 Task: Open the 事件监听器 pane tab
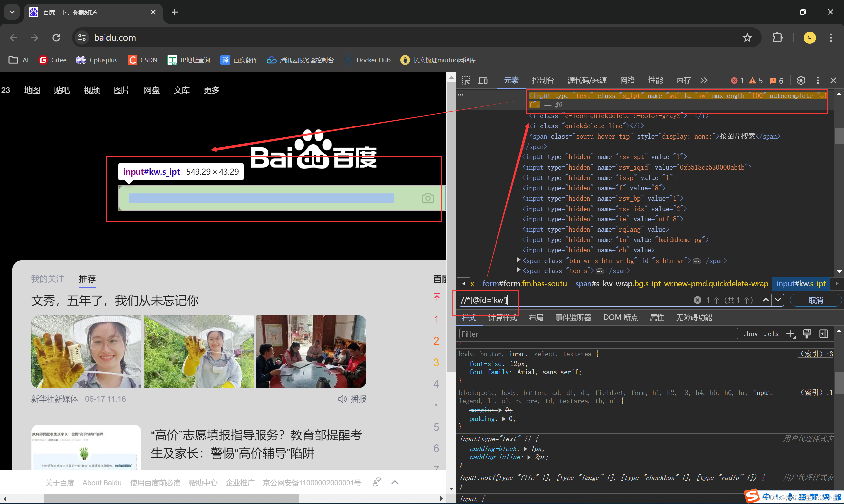573,318
